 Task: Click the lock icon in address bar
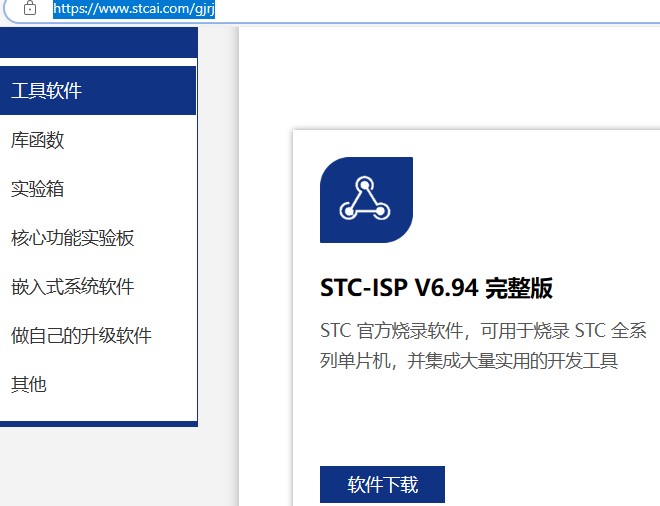(x=30, y=8)
